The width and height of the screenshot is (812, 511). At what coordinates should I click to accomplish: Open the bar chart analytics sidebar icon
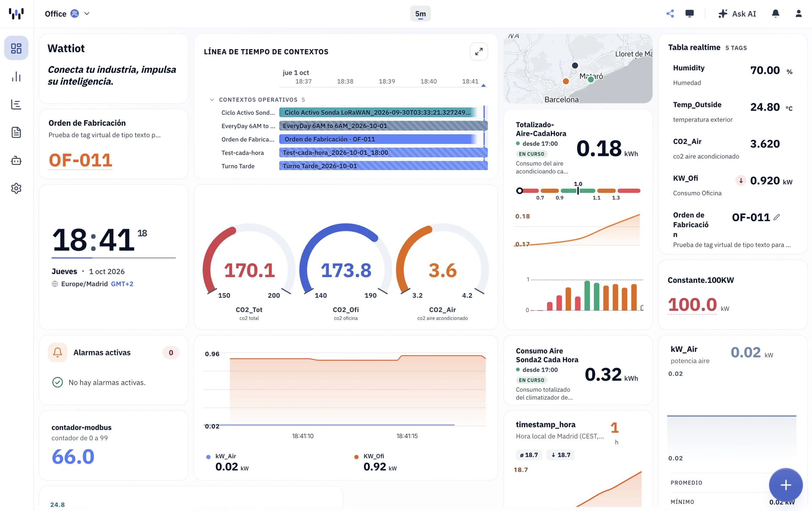(x=16, y=76)
